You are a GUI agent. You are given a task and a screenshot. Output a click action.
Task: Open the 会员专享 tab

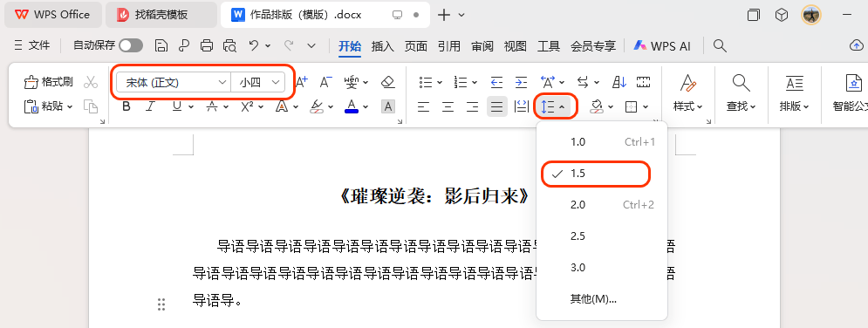[593, 46]
